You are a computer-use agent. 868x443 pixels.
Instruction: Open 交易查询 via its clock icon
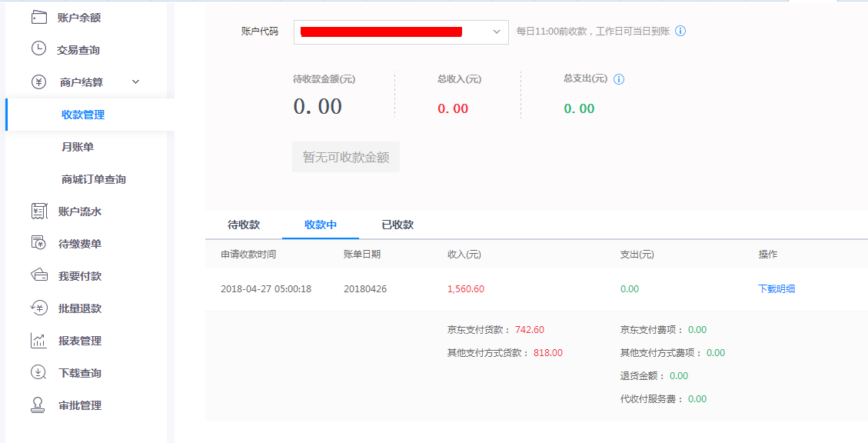38,49
